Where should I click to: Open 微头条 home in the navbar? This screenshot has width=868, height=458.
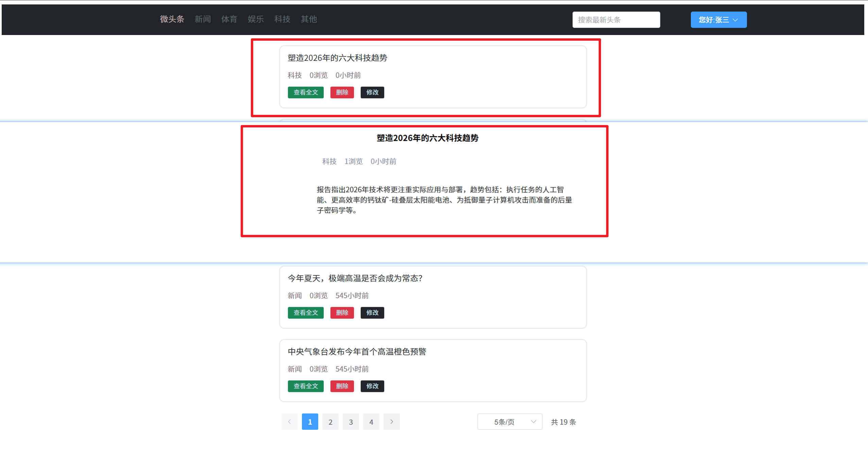[172, 19]
